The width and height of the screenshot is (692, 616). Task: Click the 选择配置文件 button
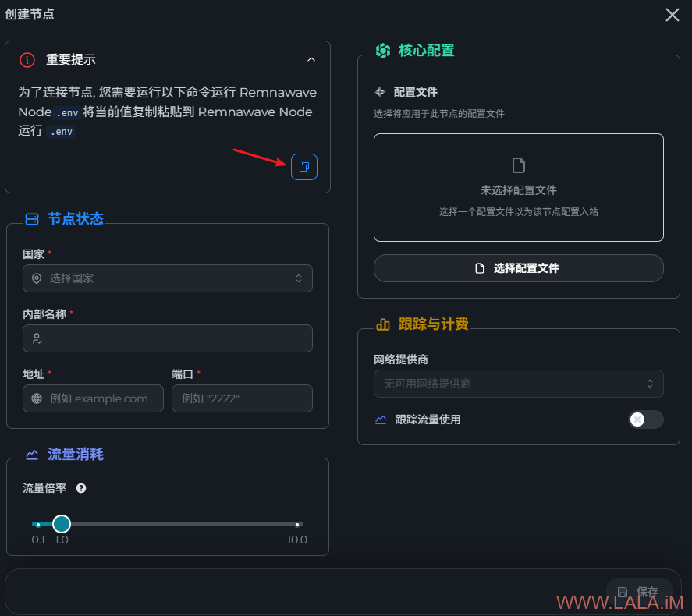(x=519, y=268)
